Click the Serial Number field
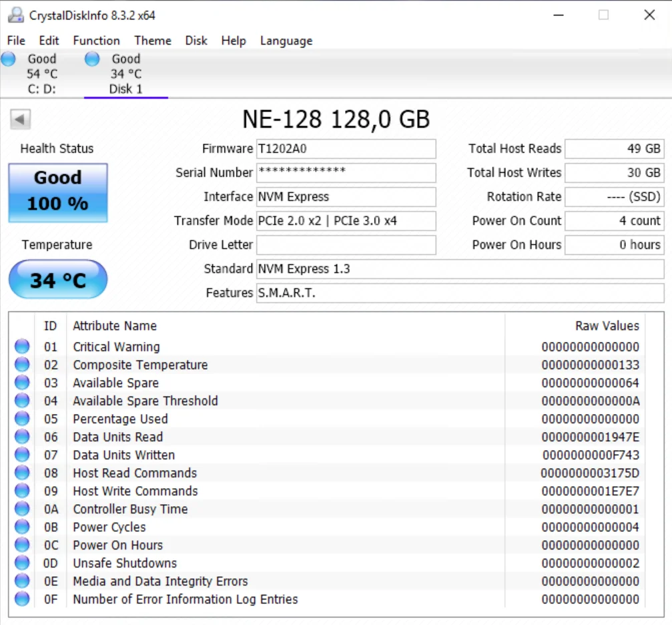Image resolution: width=672 pixels, height=625 pixels. [346, 172]
